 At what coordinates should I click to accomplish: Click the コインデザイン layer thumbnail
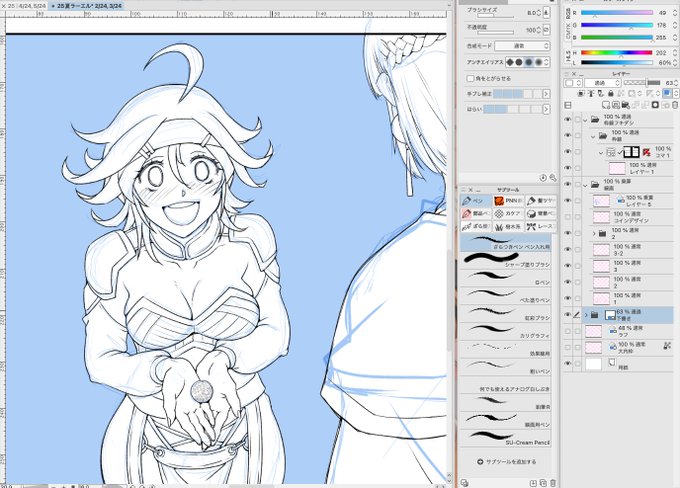click(601, 217)
